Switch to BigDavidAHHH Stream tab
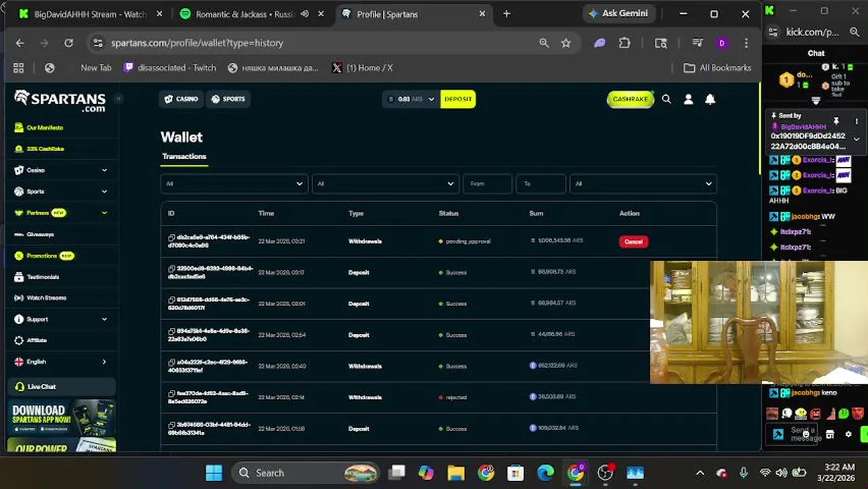The height and width of the screenshot is (489, 868). (x=92, y=14)
